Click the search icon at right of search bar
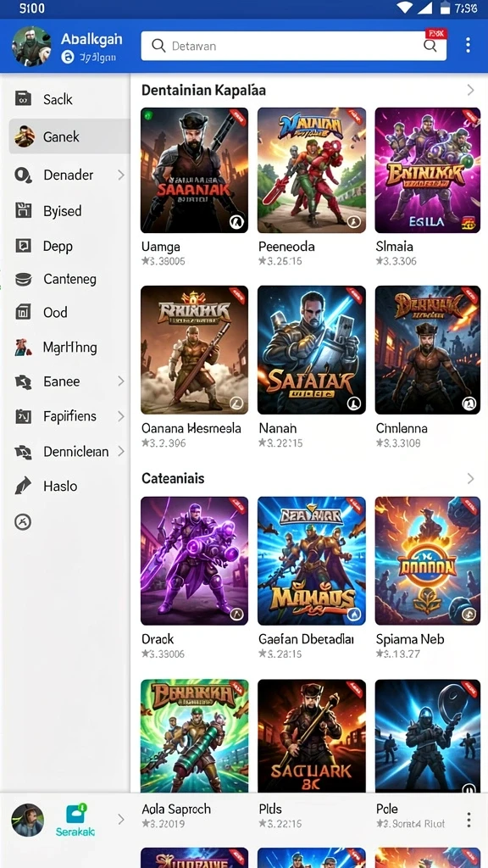This screenshot has height=868, width=488. 430,46
